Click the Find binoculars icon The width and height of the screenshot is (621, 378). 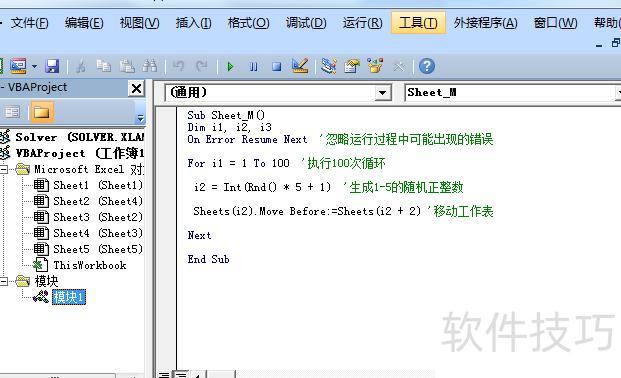[150, 66]
